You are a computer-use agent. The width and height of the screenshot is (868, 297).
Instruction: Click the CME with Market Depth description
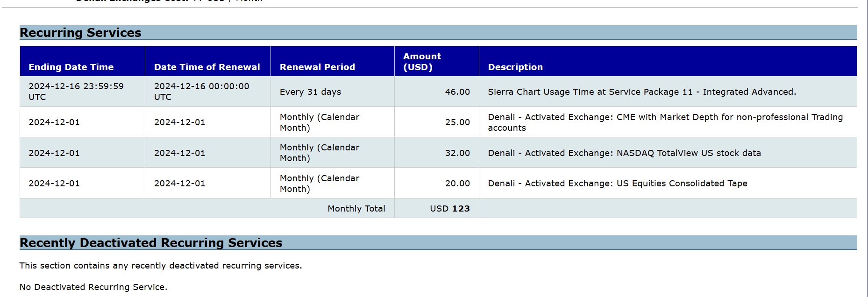(665, 122)
